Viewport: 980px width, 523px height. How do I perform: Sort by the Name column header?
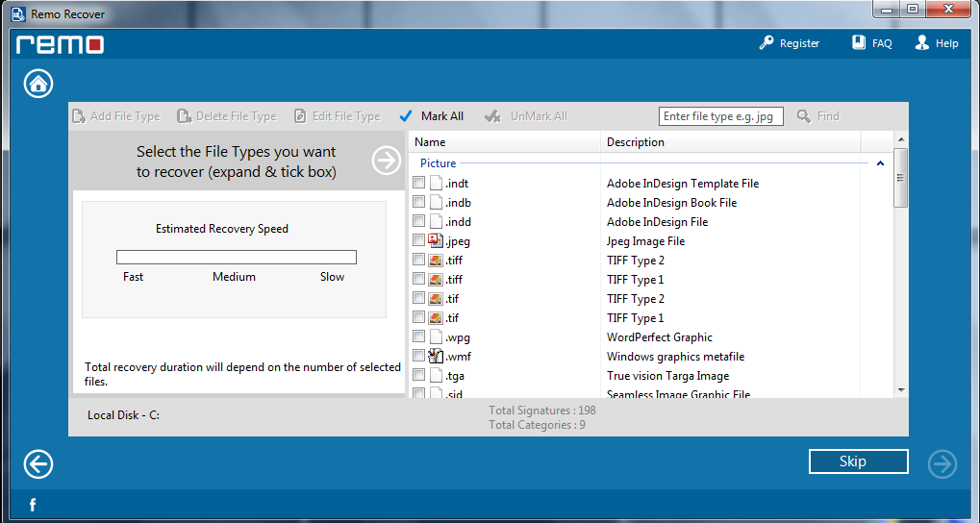click(505, 142)
